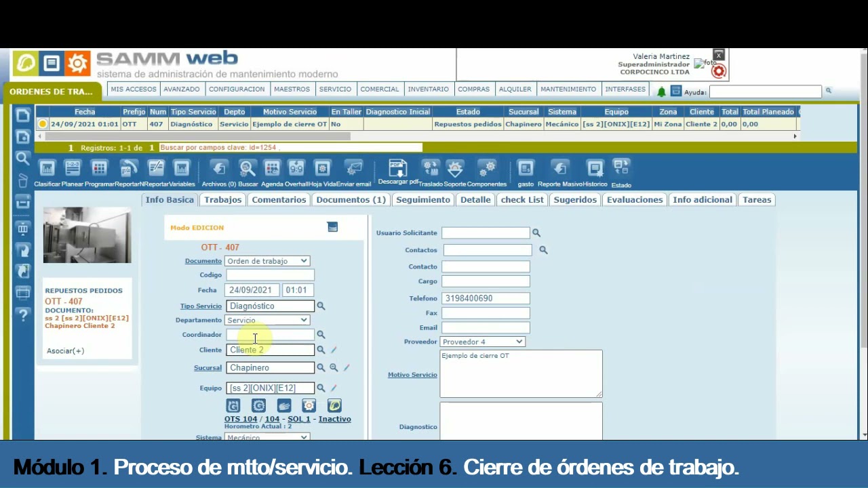The width and height of the screenshot is (868, 488).
Task: Open the Sistema dropdown showing Mecánico
Action: [267, 437]
